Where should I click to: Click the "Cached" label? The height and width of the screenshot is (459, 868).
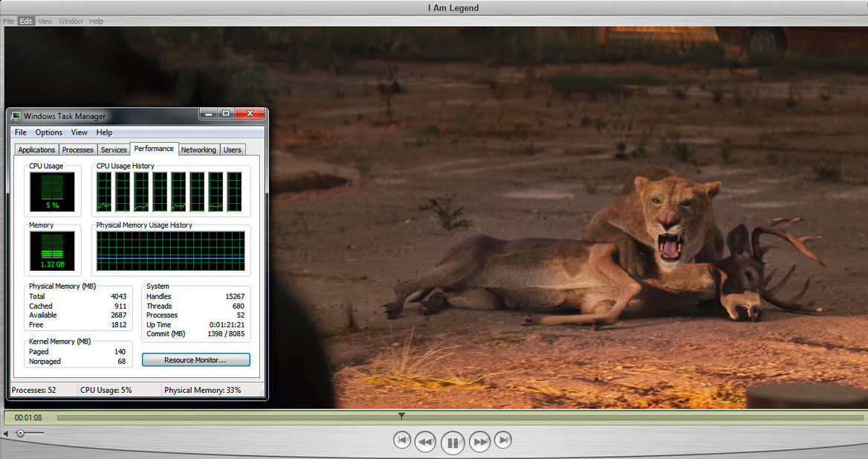[x=40, y=306]
